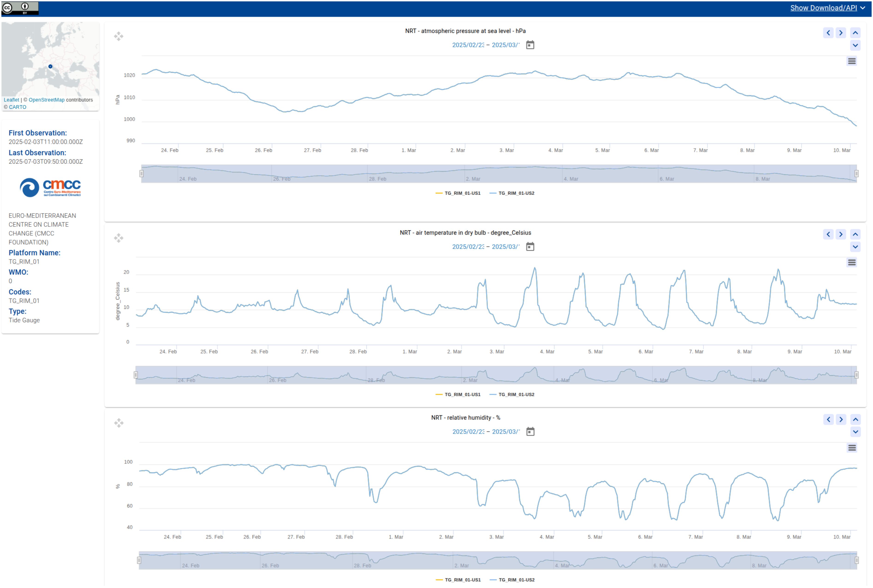The width and height of the screenshot is (873, 588).
Task: Click right navigator handle of humidity chart
Action: [856, 560]
